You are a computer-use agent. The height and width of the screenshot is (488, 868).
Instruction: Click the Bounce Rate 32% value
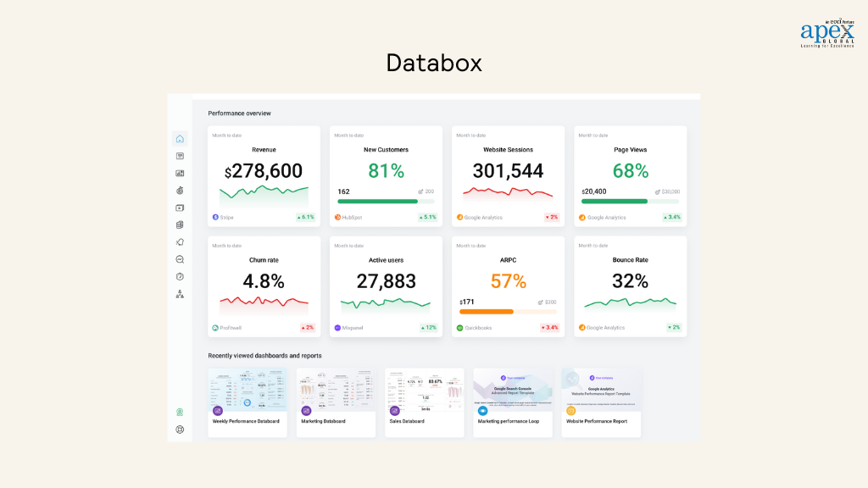pyautogui.click(x=631, y=281)
